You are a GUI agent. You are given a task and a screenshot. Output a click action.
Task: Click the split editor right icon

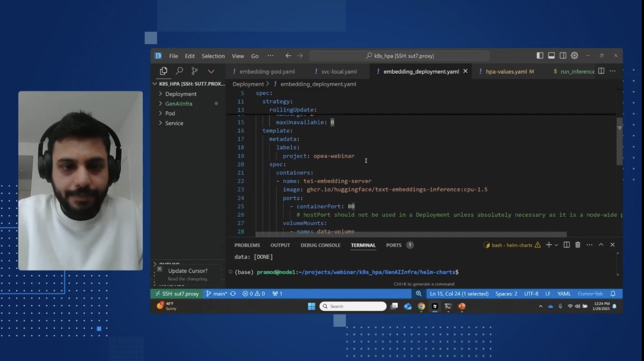(x=601, y=71)
